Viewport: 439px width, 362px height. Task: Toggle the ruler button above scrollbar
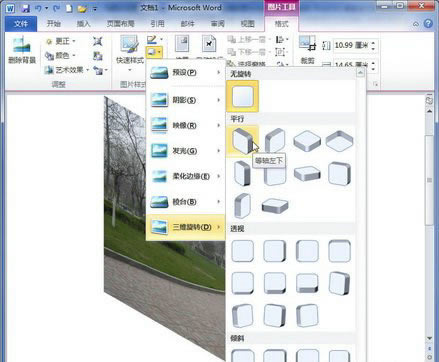tap(430, 100)
